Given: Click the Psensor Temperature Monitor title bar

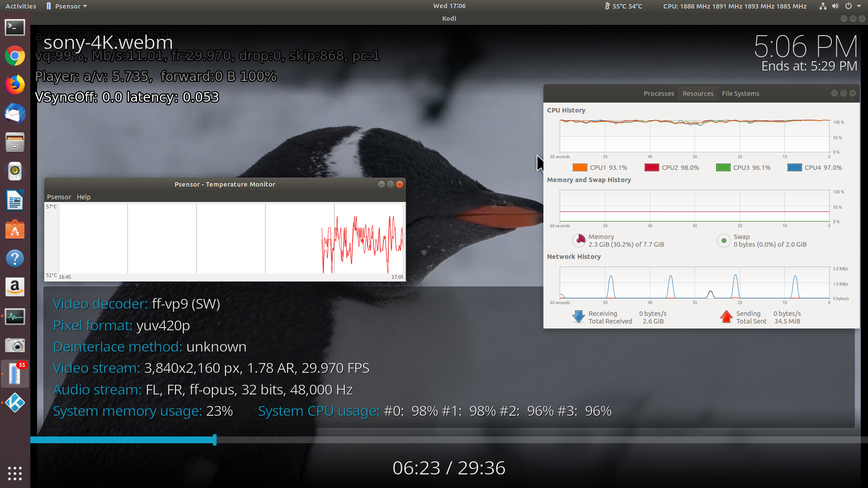Looking at the screenshot, I should (x=225, y=184).
